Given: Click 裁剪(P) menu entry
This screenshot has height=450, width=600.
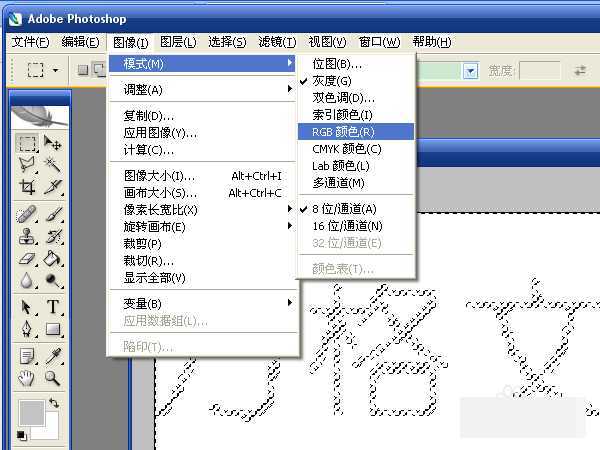Looking at the screenshot, I should (202, 244).
